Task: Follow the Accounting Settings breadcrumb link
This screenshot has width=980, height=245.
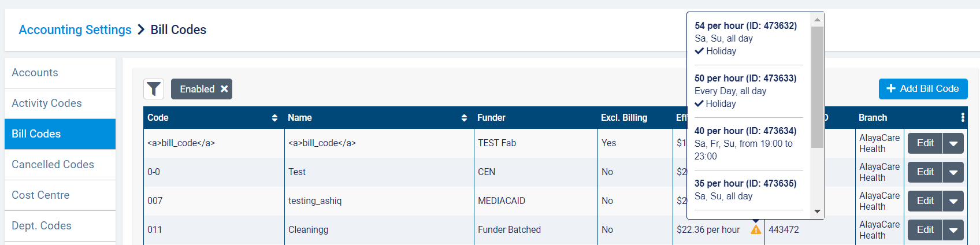Action: 75,30
